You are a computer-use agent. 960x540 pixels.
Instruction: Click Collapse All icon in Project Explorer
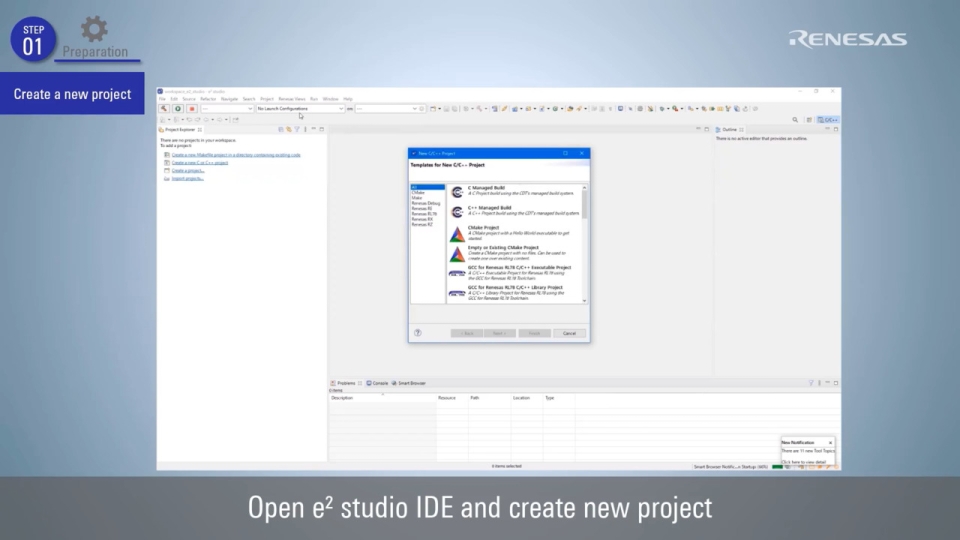(281, 130)
